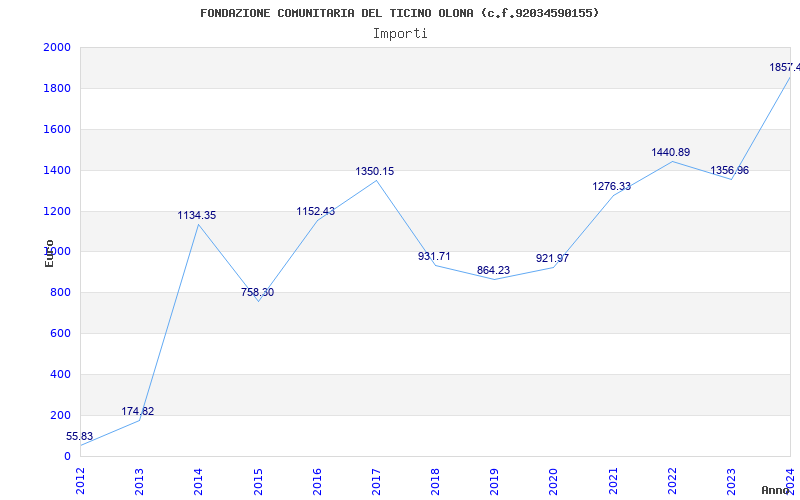The height and width of the screenshot is (500, 800).
Task: Select the 921.97 data label
Action: [x=552, y=258]
